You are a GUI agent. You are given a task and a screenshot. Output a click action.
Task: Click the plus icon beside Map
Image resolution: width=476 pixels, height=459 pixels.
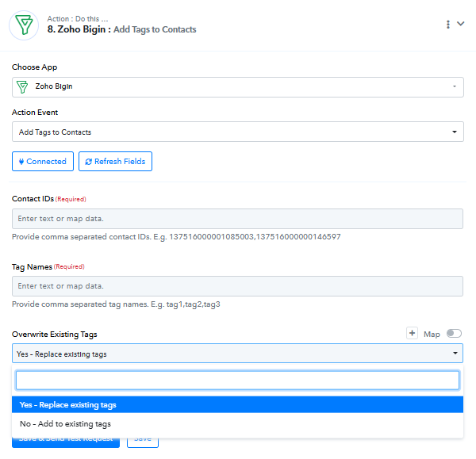click(x=412, y=334)
